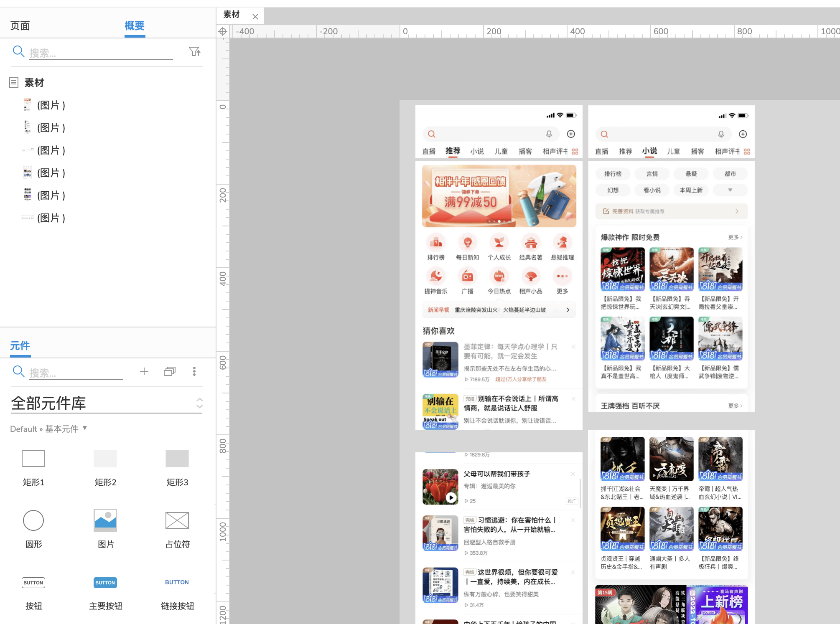840x624 pixels.
Task: Click the 父母可以帮我们带孩子 tulip thumbnail
Action: (440, 487)
